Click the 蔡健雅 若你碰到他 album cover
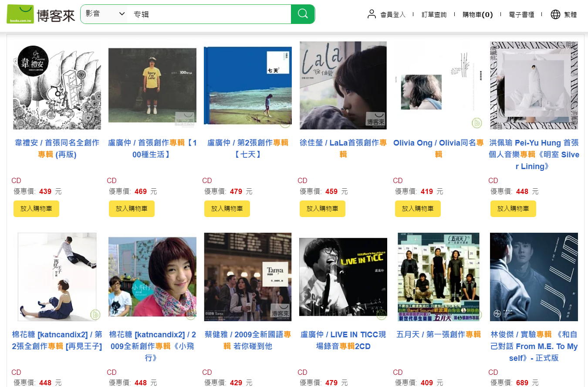Viewport: 588px width, 387px height. pyautogui.click(x=247, y=277)
